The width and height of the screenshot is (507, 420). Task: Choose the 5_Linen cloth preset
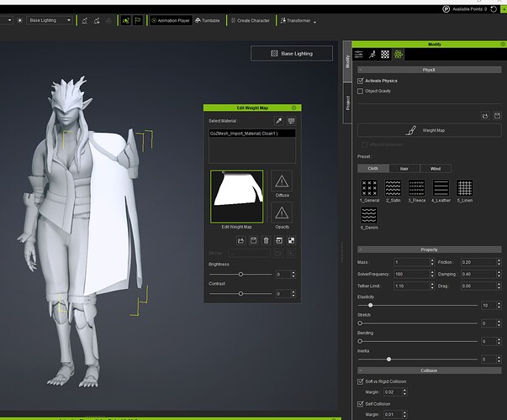[x=465, y=187]
